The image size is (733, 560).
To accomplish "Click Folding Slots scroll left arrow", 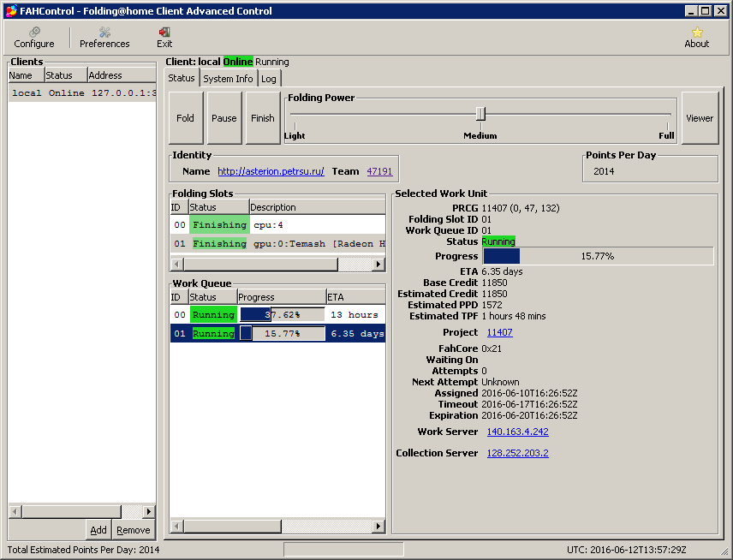I will tap(176, 264).
